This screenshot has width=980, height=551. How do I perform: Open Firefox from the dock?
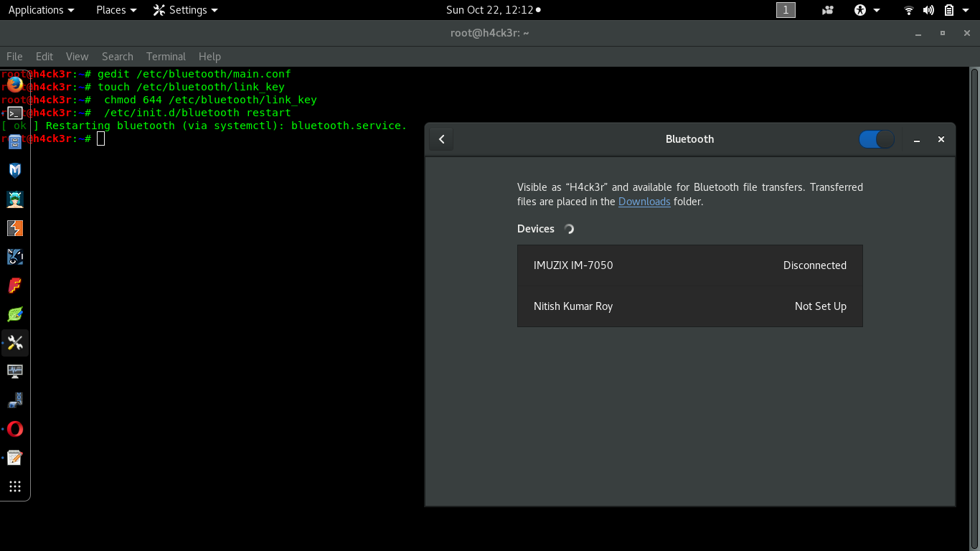[14, 85]
